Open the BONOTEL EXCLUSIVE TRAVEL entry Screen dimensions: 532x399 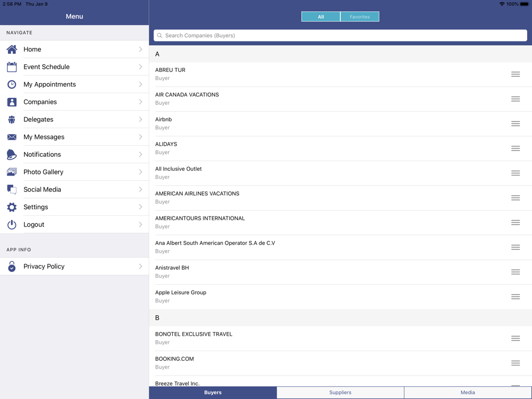pos(340,338)
